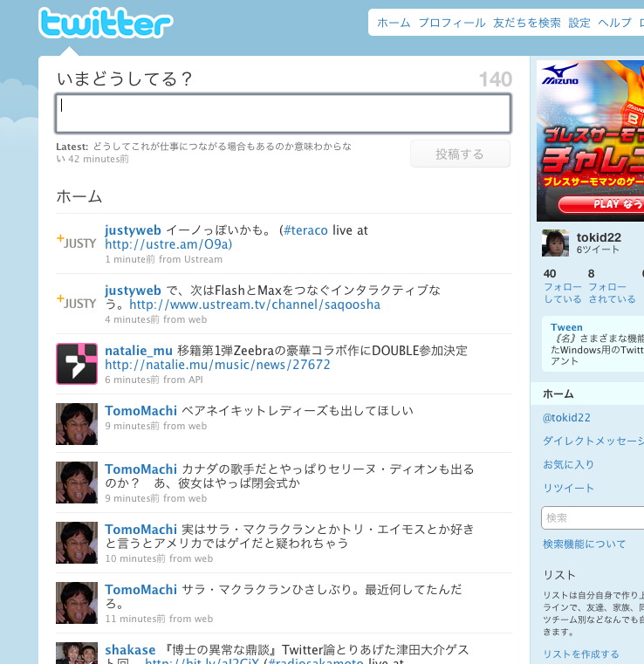Open TomoMachi avatar on ゲイだと疑われちゃう tweet
This screenshot has width=644, height=664.
pyautogui.click(x=77, y=543)
